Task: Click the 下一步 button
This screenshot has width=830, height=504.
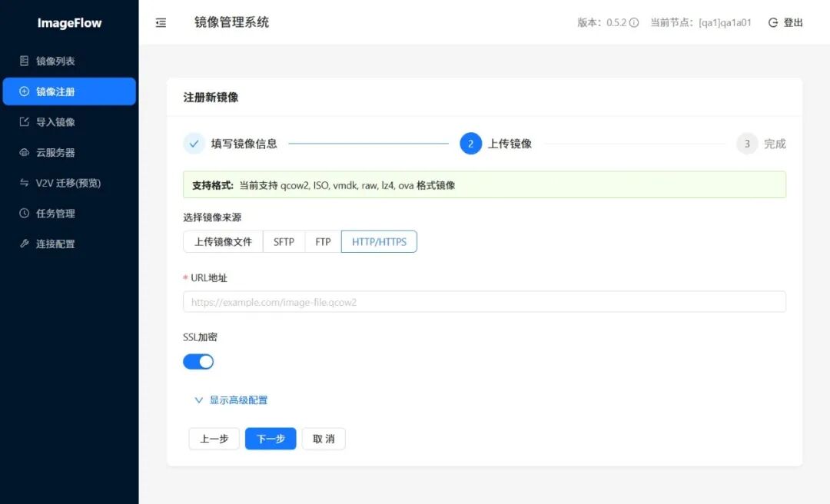Action: 271,439
